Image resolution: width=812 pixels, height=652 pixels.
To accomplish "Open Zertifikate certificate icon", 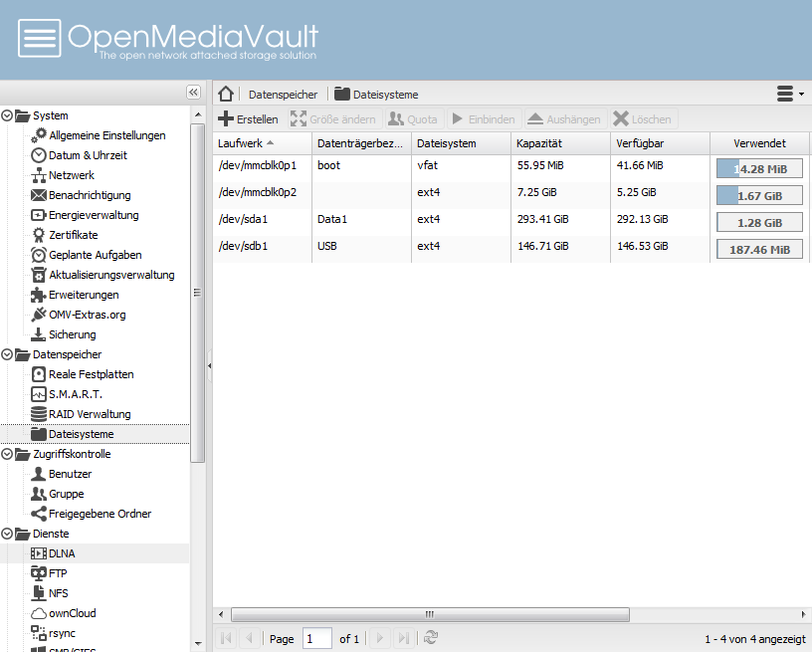I will (x=39, y=235).
